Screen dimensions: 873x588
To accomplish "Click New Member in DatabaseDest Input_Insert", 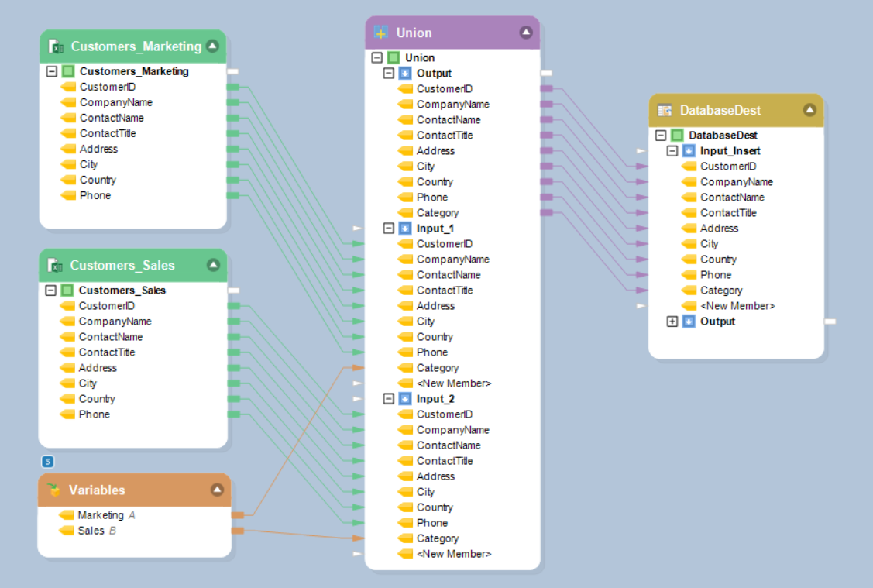I will pyautogui.click(x=737, y=306).
